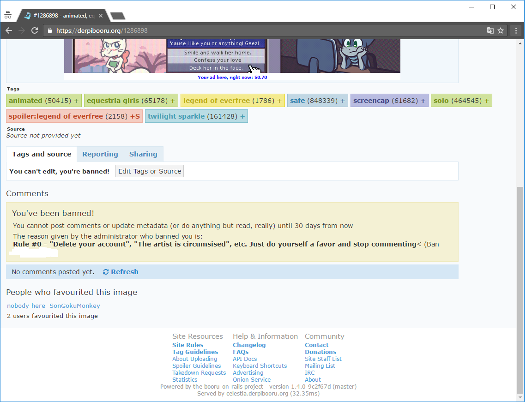Screen dimensions: 532x402
Task: Add solo tag with plus sign
Action: click(x=487, y=101)
